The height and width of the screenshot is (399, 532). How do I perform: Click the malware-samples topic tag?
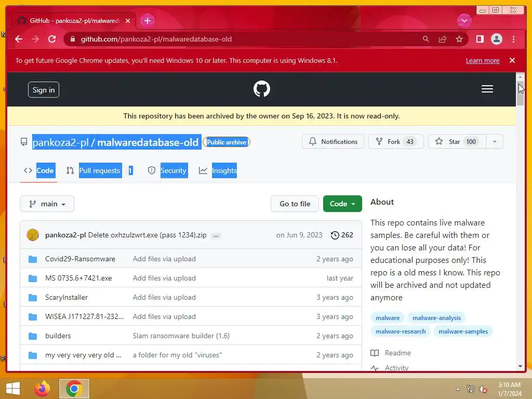point(463,331)
